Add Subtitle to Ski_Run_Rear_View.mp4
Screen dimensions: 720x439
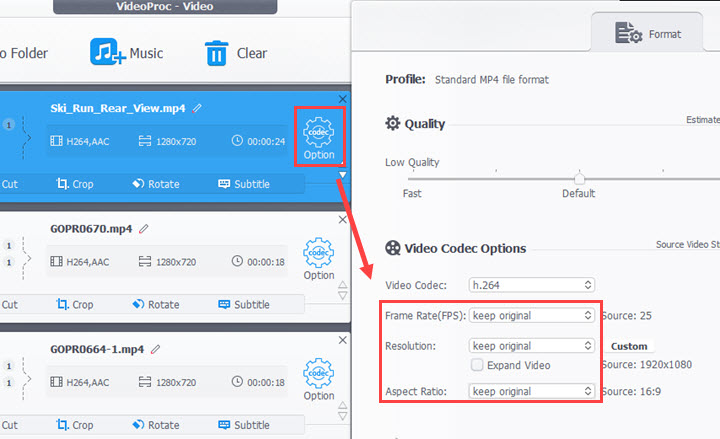[x=244, y=184]
